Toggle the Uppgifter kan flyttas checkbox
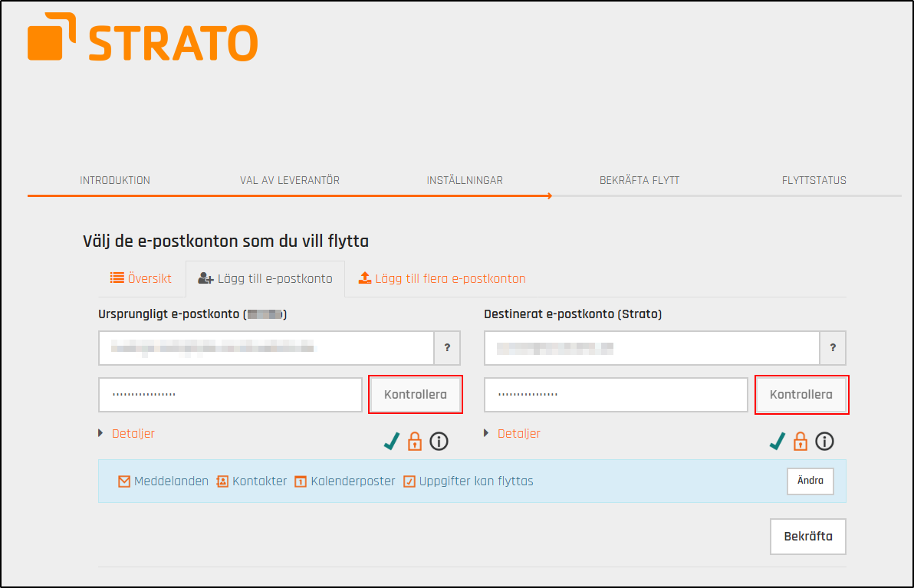Screen dimensions: 914x588 coord(411,481)
